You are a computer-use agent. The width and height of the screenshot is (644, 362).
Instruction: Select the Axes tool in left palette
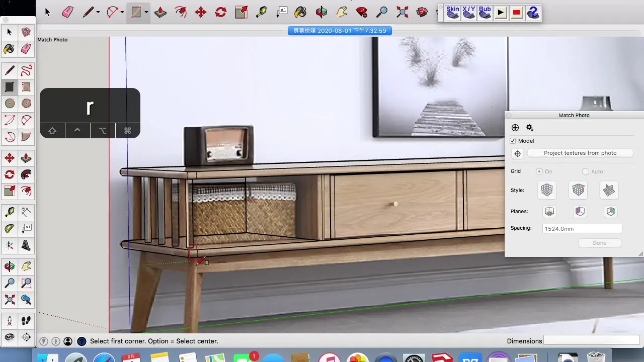[x=10, y=246]
